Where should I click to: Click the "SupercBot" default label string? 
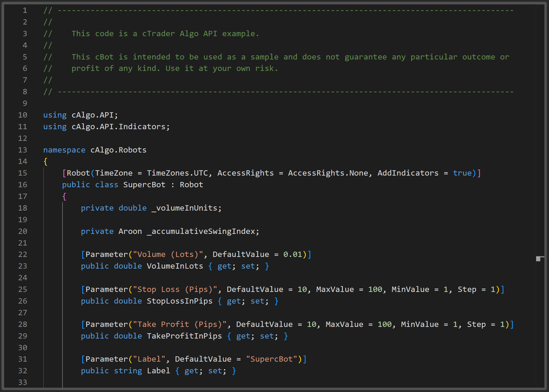click(x=271, y=359)
